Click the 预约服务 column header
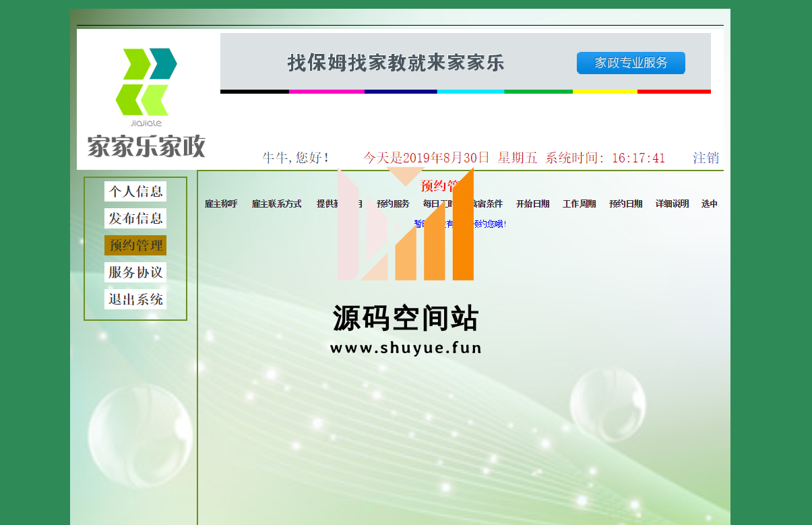Image resolution: width=812 pixels, height=525 pixels. tap(393, 204)
